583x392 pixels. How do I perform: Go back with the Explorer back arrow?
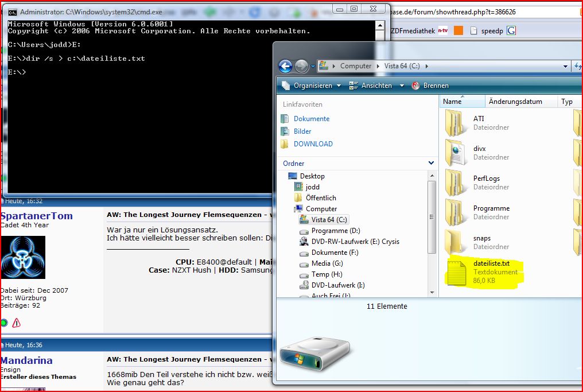click(x=285, y=67)
